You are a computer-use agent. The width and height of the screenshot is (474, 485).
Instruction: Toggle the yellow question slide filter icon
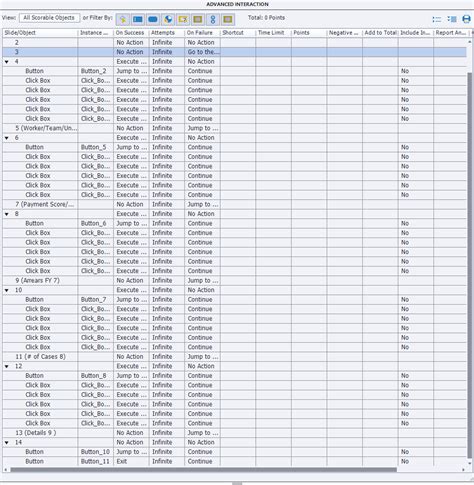point(183,19)
